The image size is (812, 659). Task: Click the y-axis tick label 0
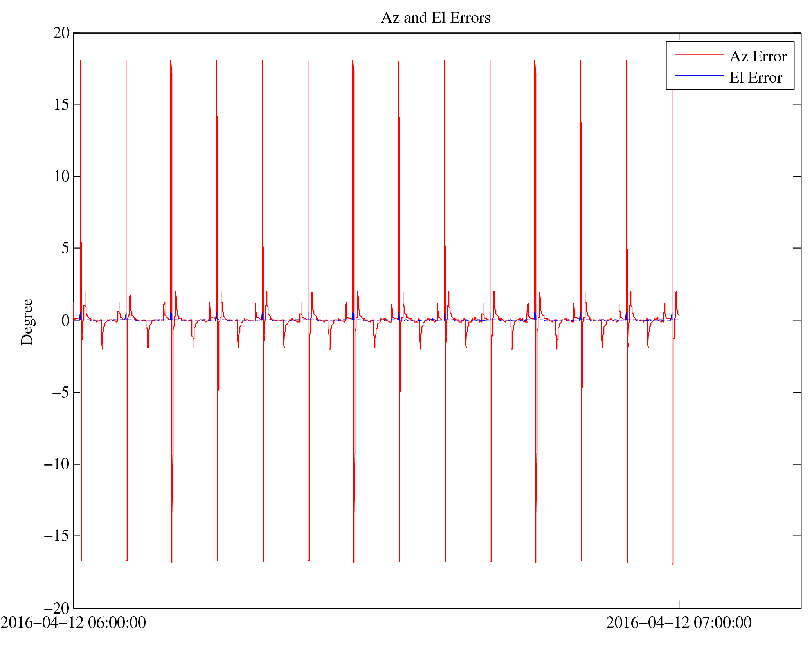tap(65, 321)
